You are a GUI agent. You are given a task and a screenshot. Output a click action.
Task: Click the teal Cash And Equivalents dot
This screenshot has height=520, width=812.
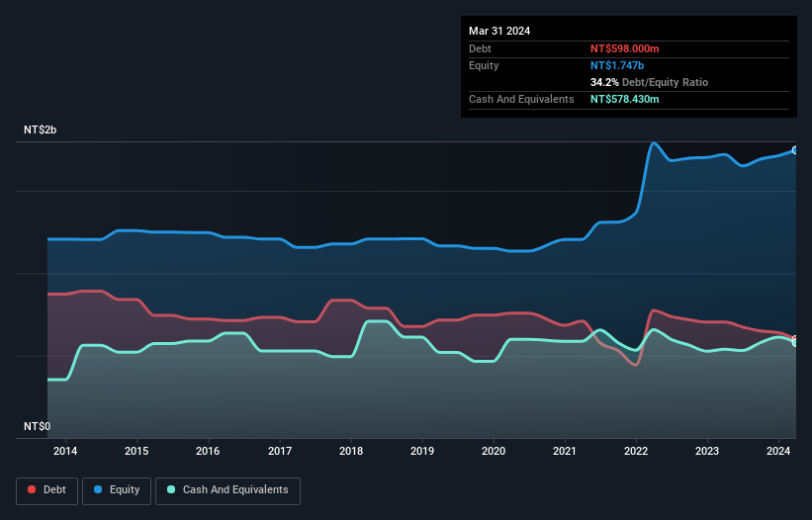pos(171,489)
